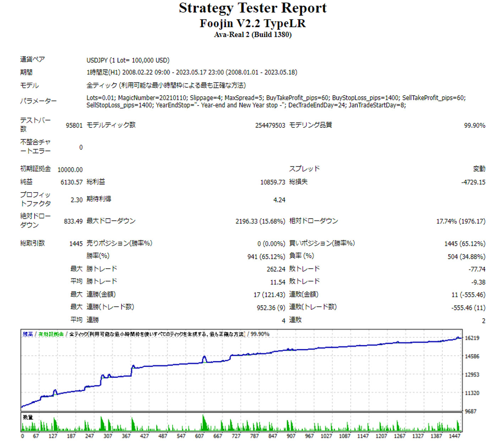Click the 負率 value 504 (34.88%)
The height and width of the screenshot is (444, 504).
tap(466, 256)
